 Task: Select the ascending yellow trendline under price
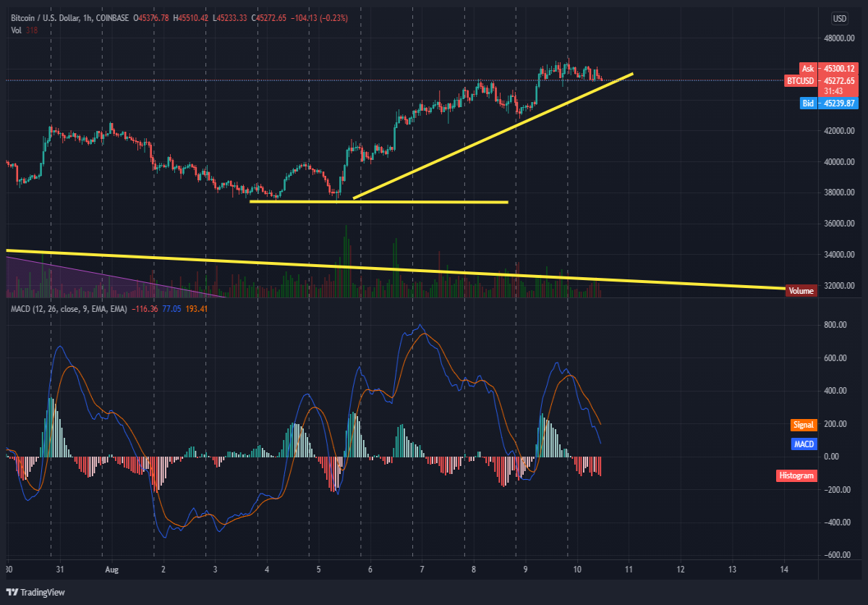coord(493,136)
